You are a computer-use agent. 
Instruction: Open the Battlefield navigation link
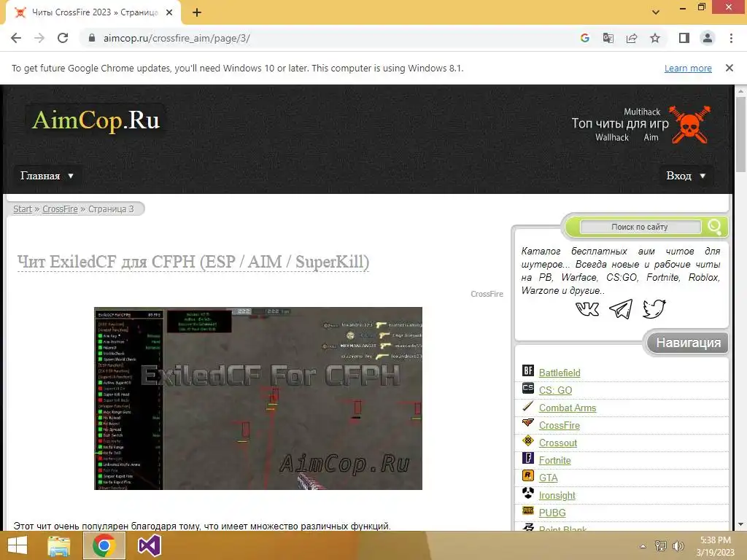560,373
